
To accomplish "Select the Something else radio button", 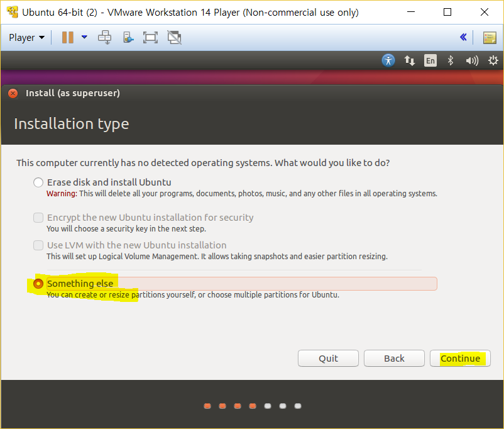I will (x=39, y=284).
